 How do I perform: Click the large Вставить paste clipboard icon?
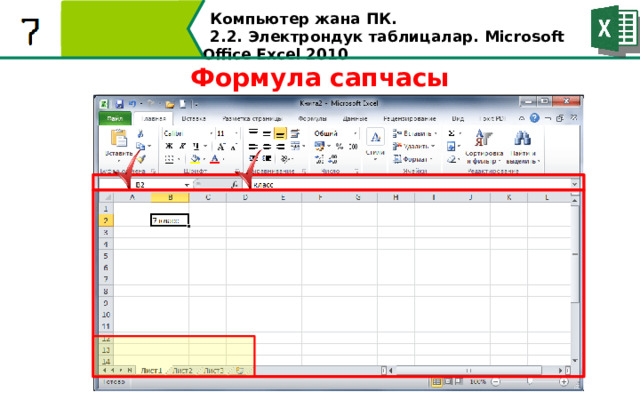pyautogui.click(x=118, y=139)
